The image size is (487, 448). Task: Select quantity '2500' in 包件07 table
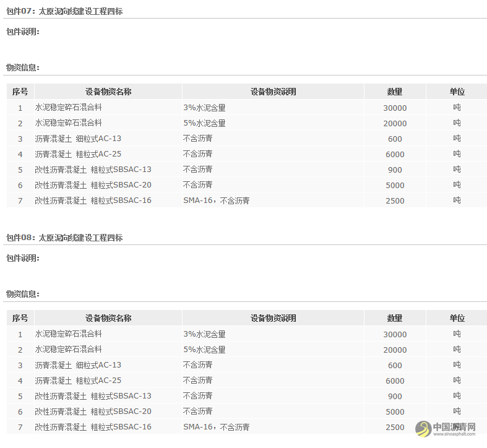coord(395,201)
